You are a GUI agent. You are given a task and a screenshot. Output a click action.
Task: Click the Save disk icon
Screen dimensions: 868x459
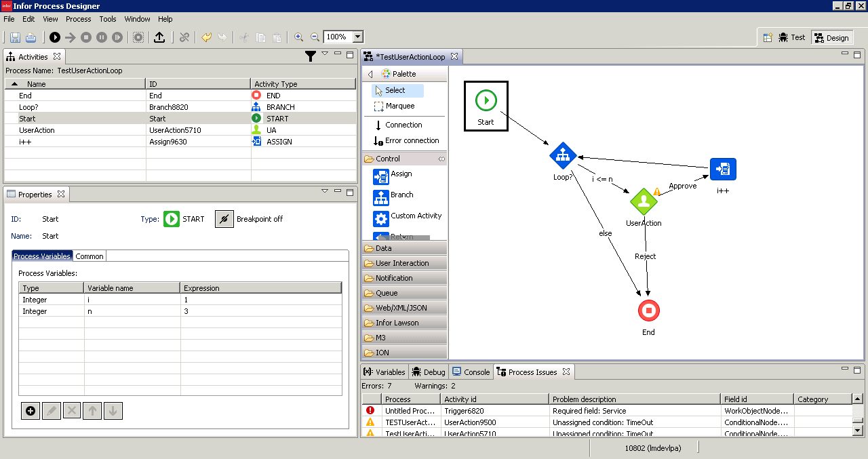pos(15,37)
